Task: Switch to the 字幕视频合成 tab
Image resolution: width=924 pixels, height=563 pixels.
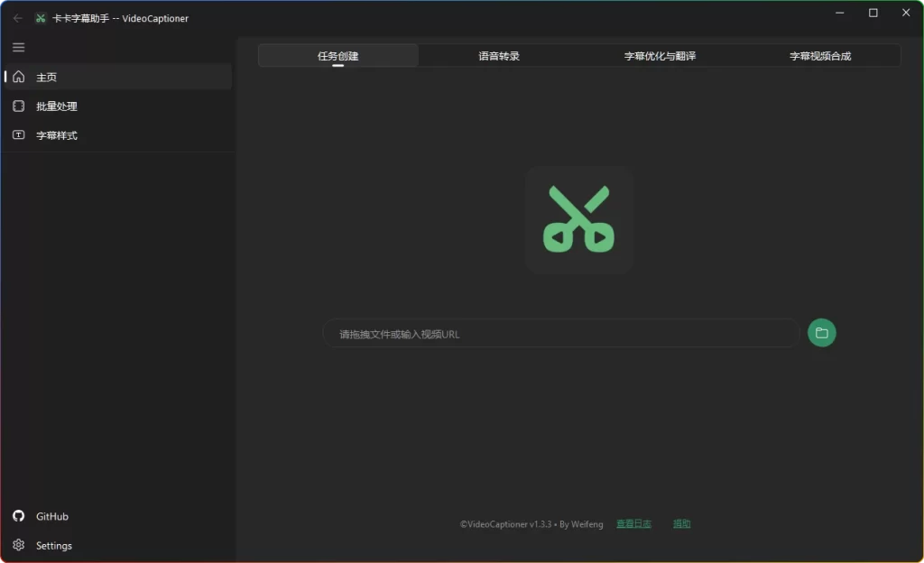Action: 820,55
